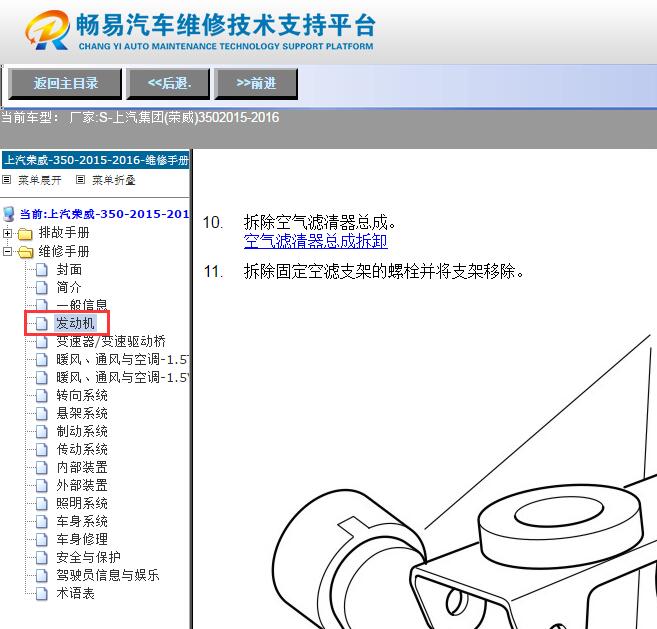Viewport: 657px width, 629px height.
Task: Expand the 排故手册 folder node
Action: coord(7,233)
